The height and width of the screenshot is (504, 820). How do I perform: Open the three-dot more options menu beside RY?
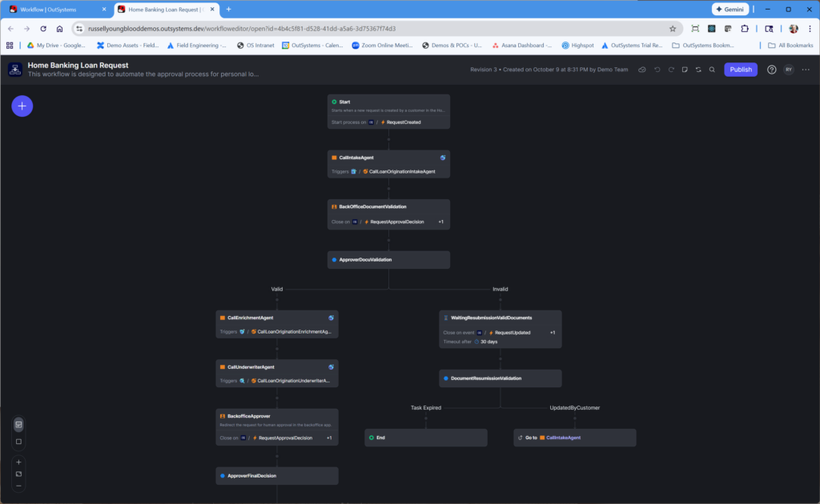pos(805,70)
